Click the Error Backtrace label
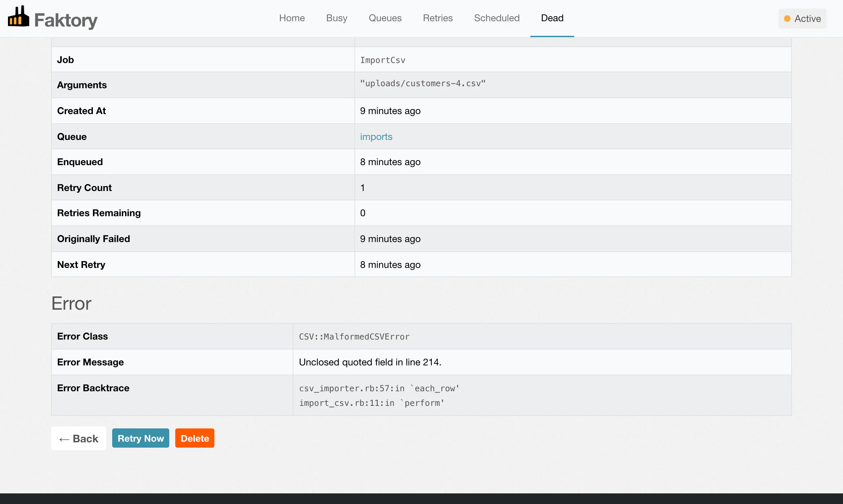This screenshot has width=843, height=504. [x=93, y=388]
